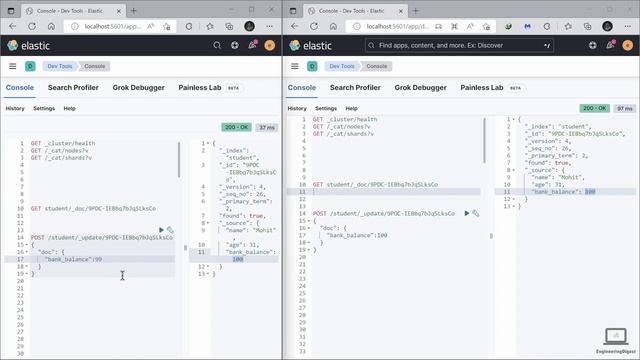Viewport: 640px width, 360px height.
Task: Open new tab in right browser window
Action: [x=416, y=11]
